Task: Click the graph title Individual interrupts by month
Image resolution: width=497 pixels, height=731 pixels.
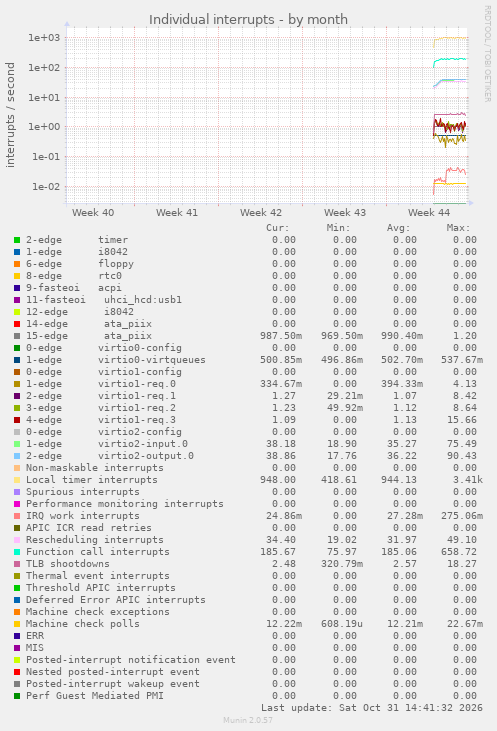Action: (x=248, y=20)
